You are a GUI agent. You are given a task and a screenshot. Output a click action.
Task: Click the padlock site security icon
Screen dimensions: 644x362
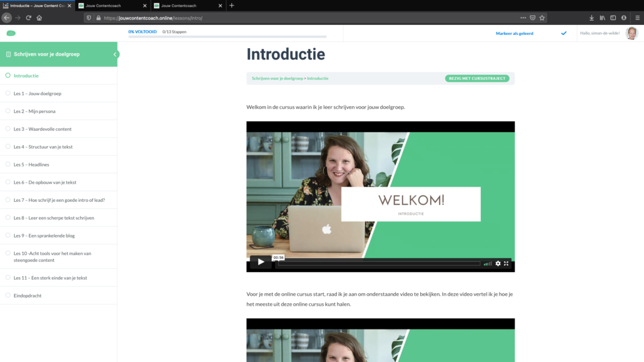coord(99,18)
